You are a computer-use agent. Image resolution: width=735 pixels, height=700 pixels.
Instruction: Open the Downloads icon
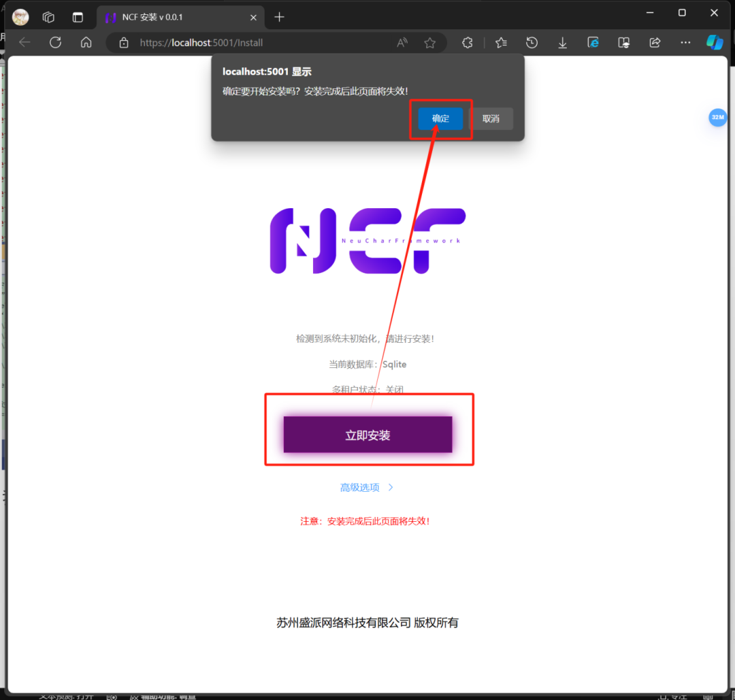(x=563, y=43)
